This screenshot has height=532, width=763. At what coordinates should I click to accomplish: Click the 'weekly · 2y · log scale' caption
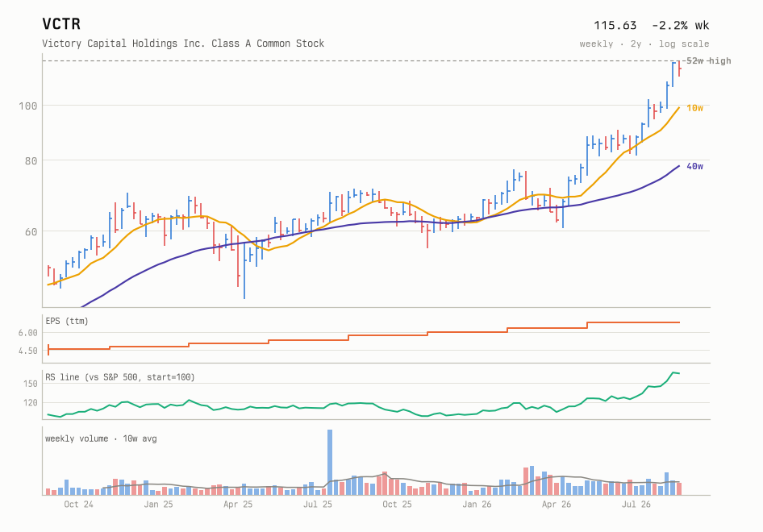pos(644,44)
